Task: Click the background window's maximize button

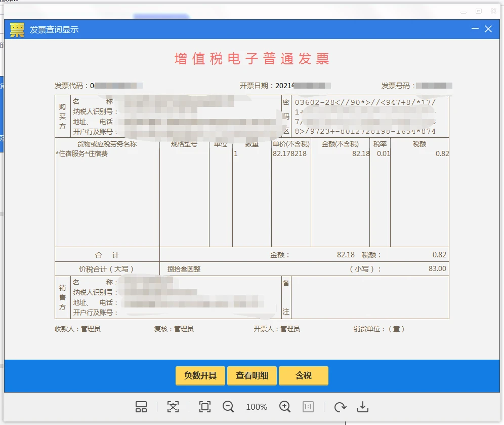Action: point(479,11)
